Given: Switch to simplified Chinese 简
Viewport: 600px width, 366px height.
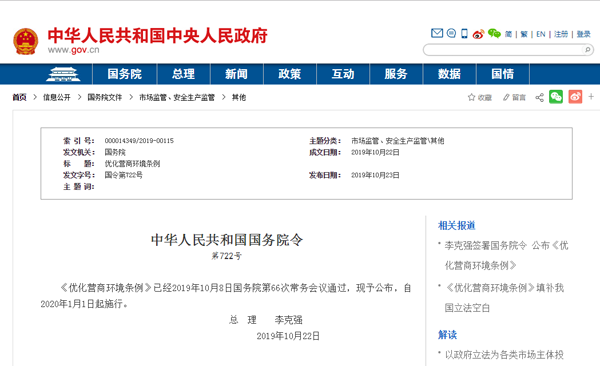Looking at the screenshot, I should pos(509,34).
